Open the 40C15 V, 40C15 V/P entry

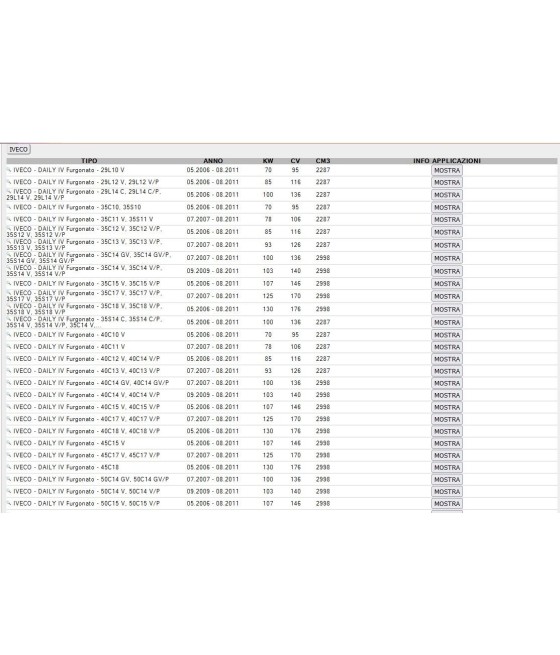click(x=86, y=407)
